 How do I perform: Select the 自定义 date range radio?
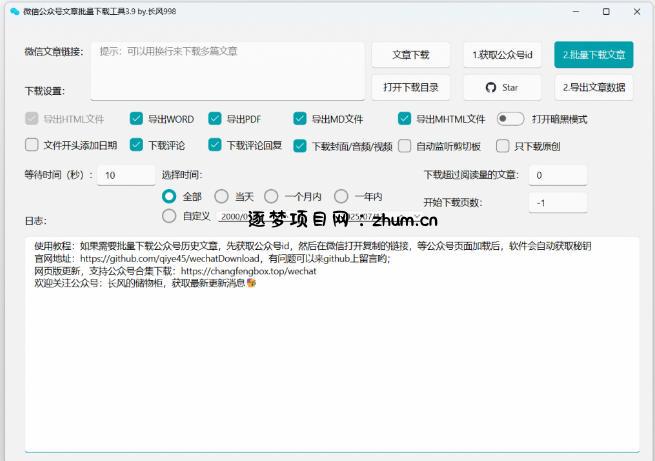(x=169, y=216)
